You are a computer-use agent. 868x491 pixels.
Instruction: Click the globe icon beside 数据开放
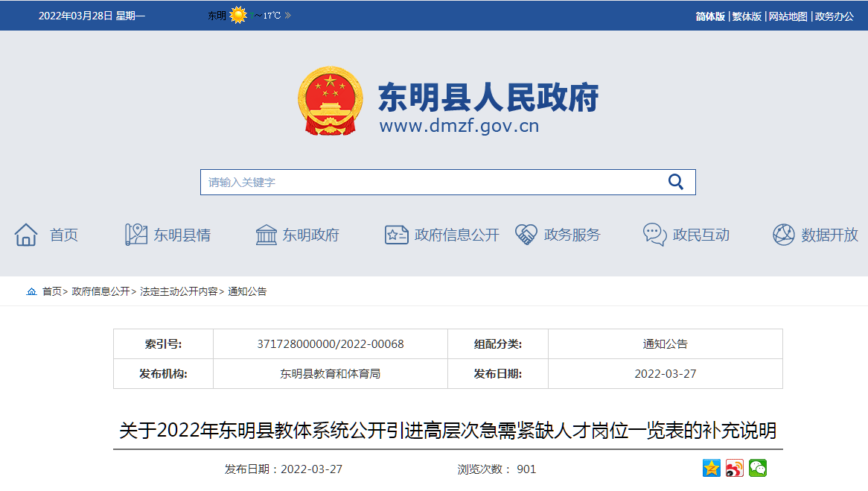pyautogui.click(x=784, y=235)
